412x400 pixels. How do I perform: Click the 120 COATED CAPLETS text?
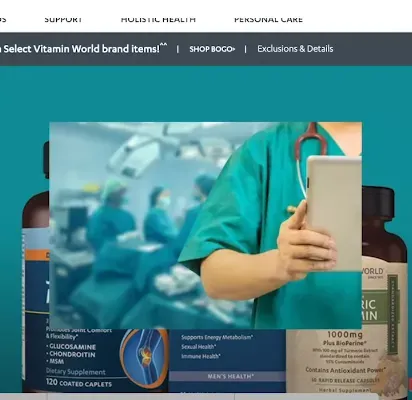(79, 383)
